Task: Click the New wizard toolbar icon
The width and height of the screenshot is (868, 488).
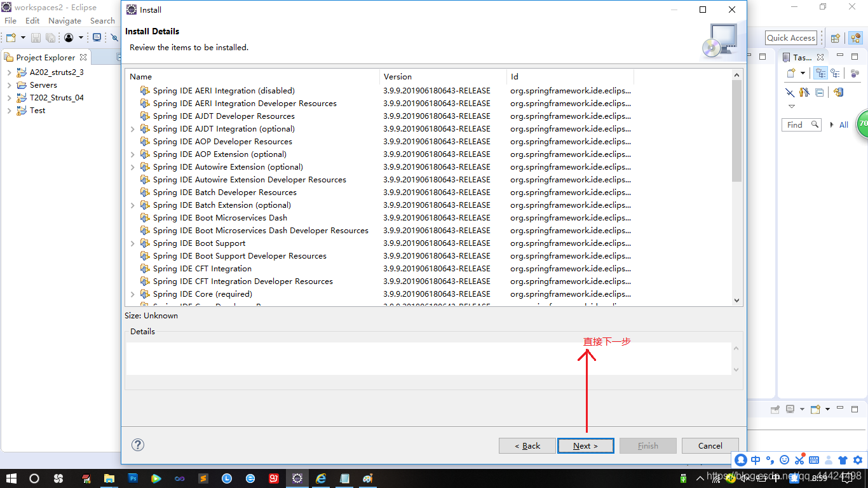Action: point(11,38)
